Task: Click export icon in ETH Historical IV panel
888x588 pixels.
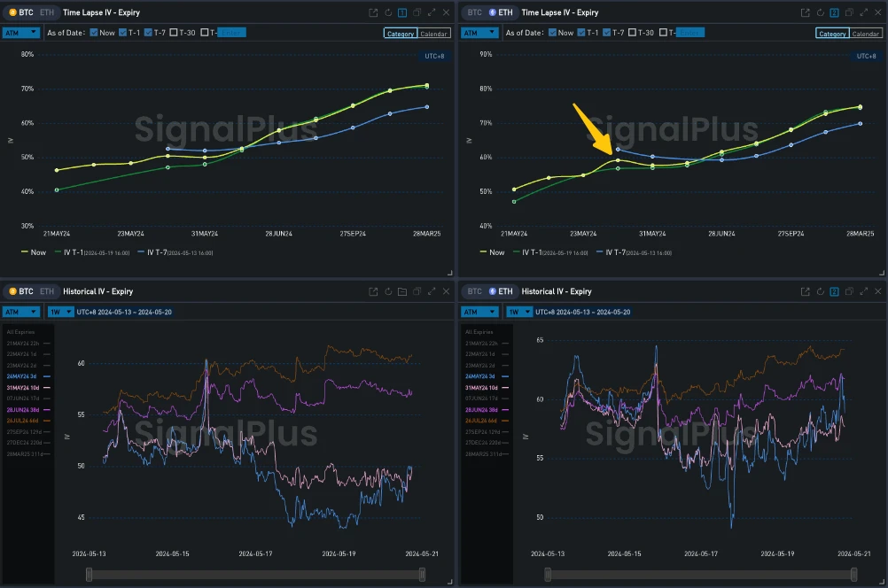Action: pyautogui.click(x=805, y=291)
